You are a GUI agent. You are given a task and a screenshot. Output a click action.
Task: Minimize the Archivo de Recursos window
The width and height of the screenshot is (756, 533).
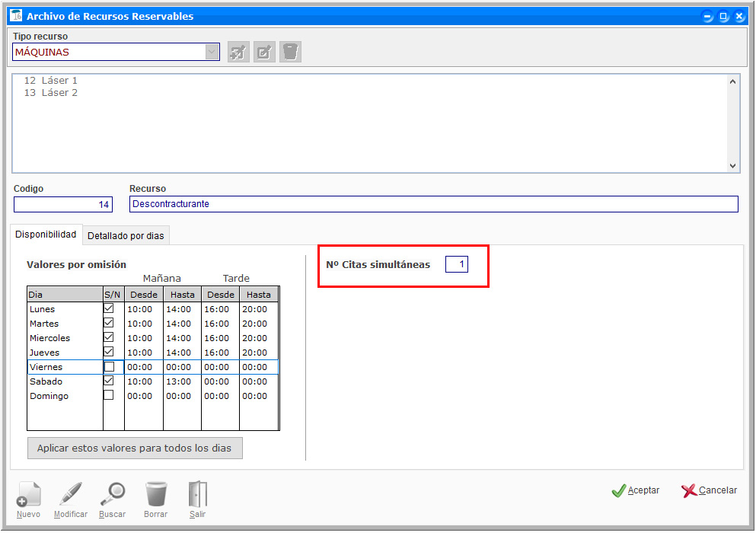[x=707, y=16]
